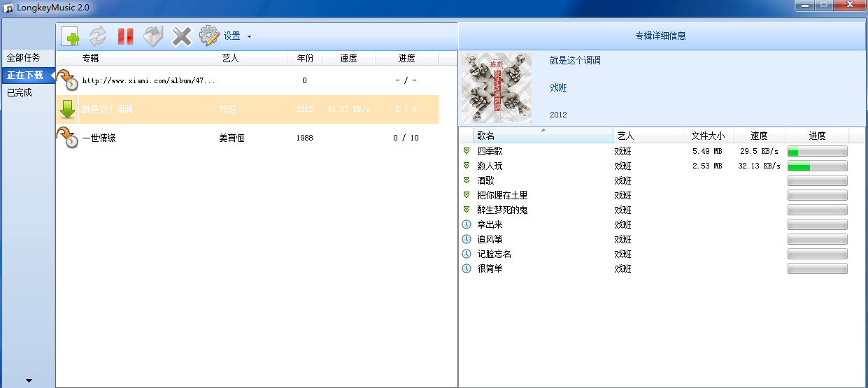Click the refresh arrows toolbar icon

(98, 36)
